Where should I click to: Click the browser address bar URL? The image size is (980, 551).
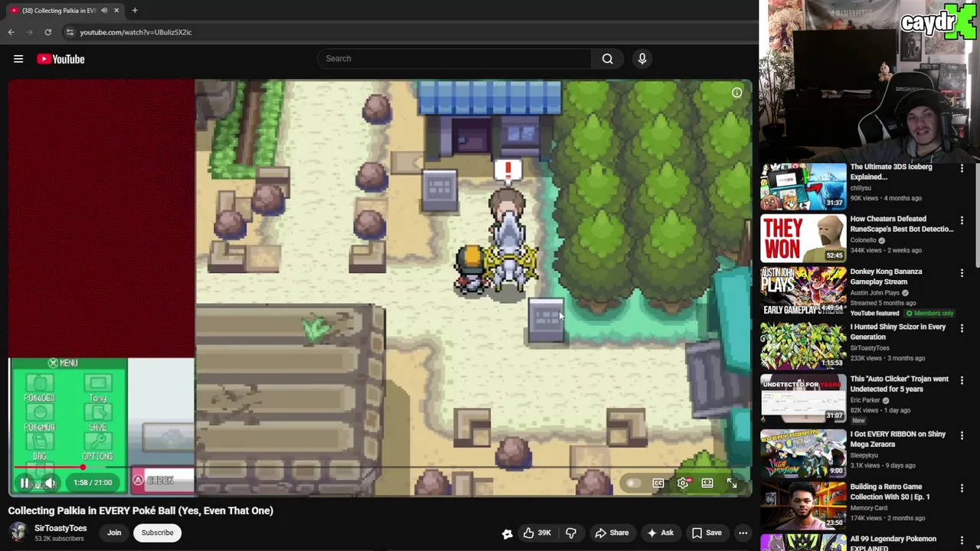coord(136,32)
